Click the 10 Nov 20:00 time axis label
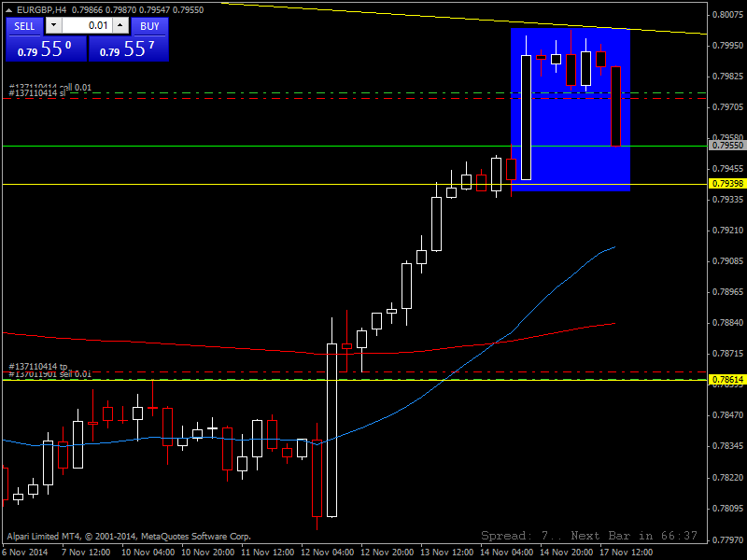This screenshot has width=747, height=560. 207,553
